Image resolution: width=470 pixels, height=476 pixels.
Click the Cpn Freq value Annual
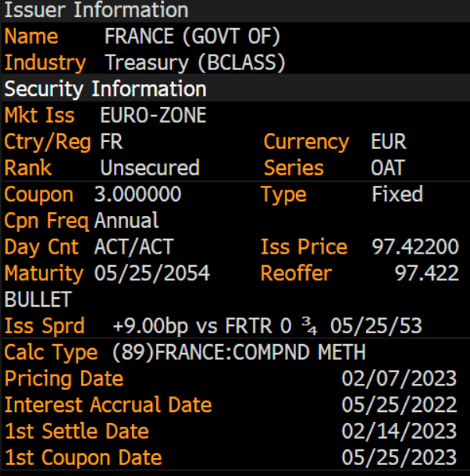(126, 220)
